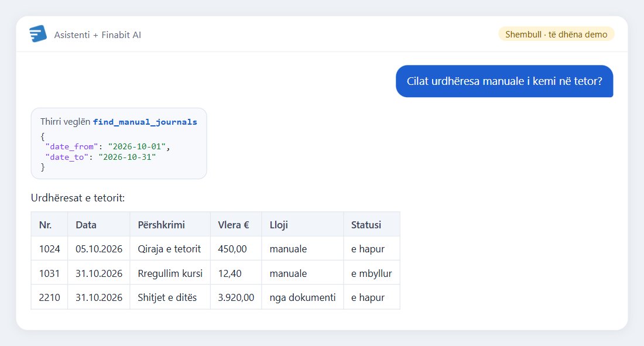This screenshot has height=346, width=644.
Task: Click the 'Thirri veglën' label
Action: click(66, 122)
